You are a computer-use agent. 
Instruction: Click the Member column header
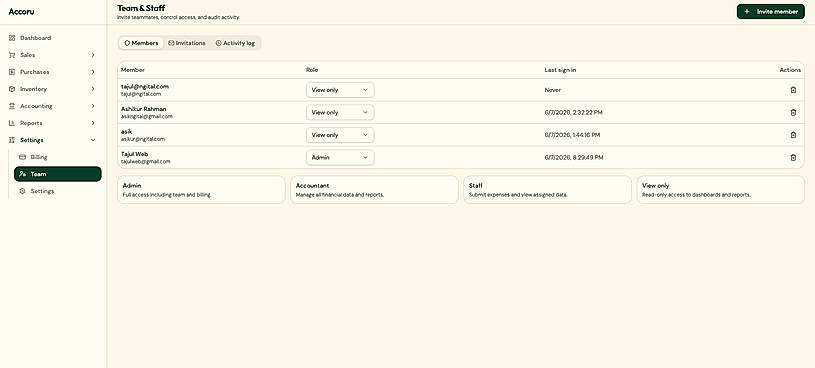click(133, 70)
